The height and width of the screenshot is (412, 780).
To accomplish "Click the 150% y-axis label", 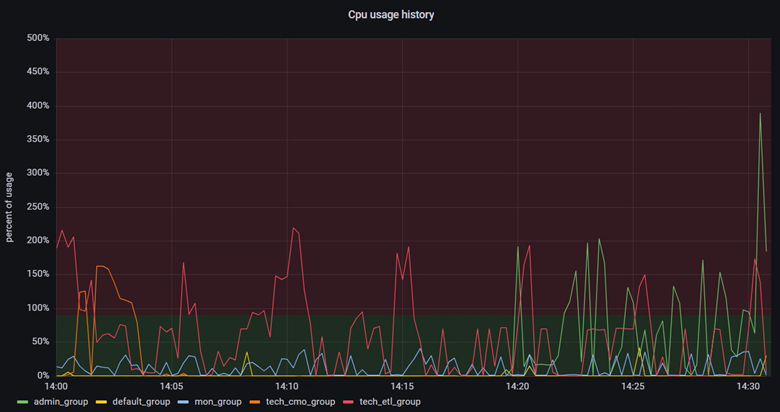I will 38,274.
